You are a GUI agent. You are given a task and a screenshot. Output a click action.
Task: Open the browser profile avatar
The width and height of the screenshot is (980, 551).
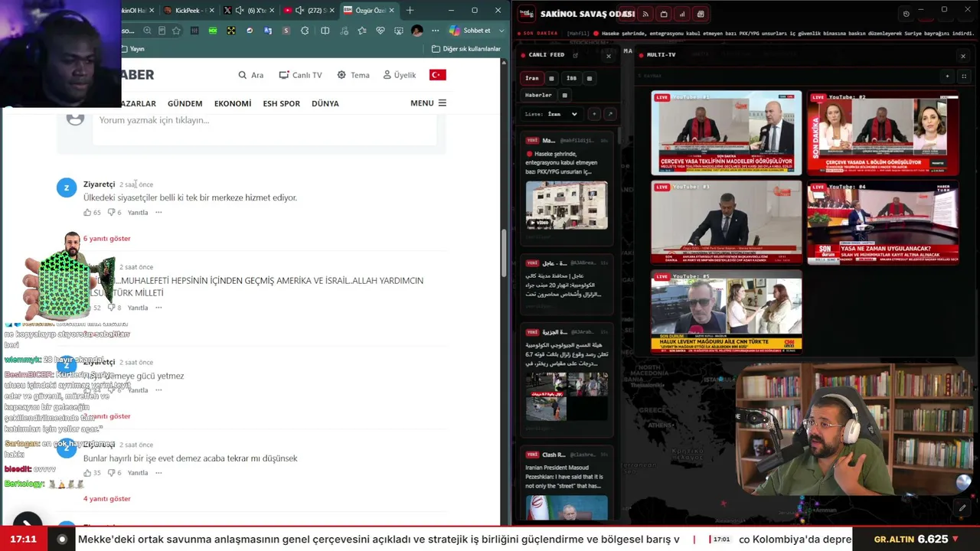tap(416, 31)
